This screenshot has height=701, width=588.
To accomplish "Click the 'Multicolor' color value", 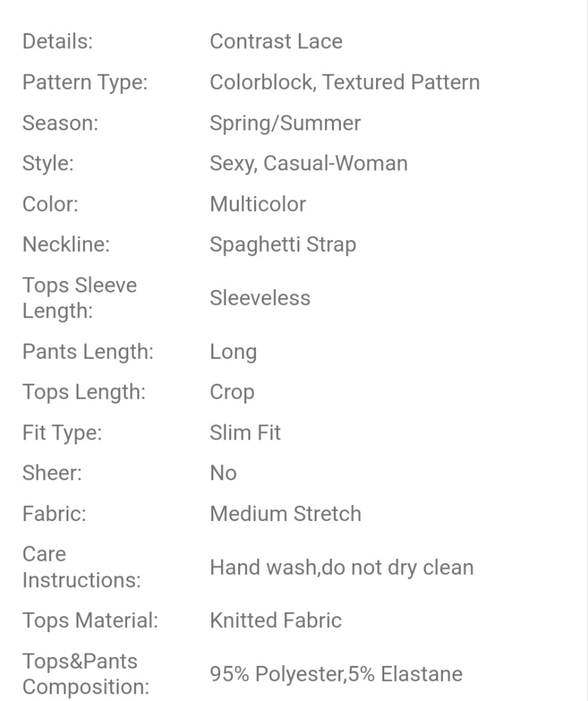I will click(258, 204).
